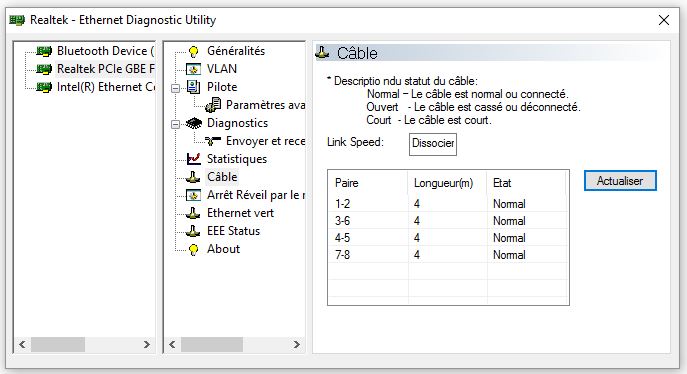687x374 pixels.
Task: Click menu tree right scroll arrow
Action: tap(297, 345)
